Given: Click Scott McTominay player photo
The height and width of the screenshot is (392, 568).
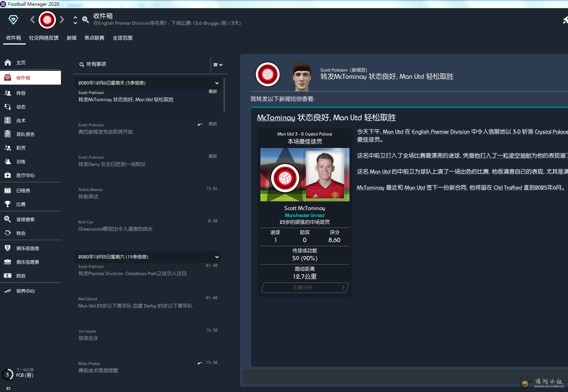Looking at the screenshot, I should (x=325, y=174).
